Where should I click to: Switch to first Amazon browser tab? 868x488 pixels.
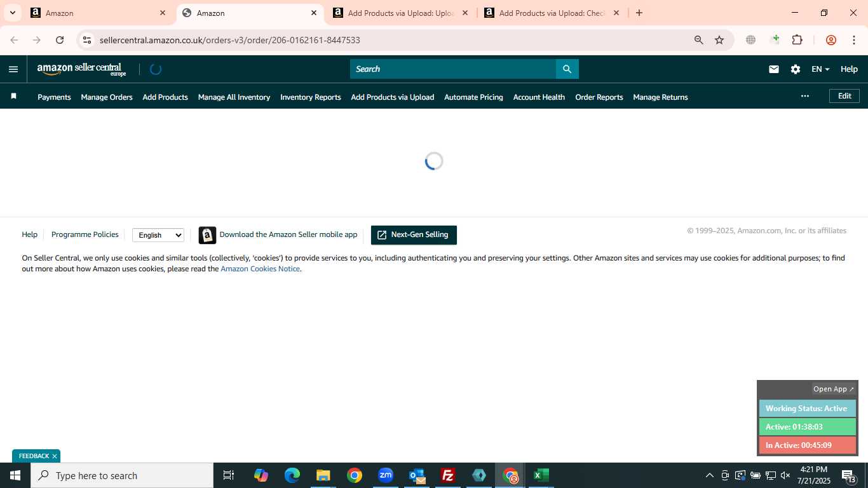click(98, 13)
